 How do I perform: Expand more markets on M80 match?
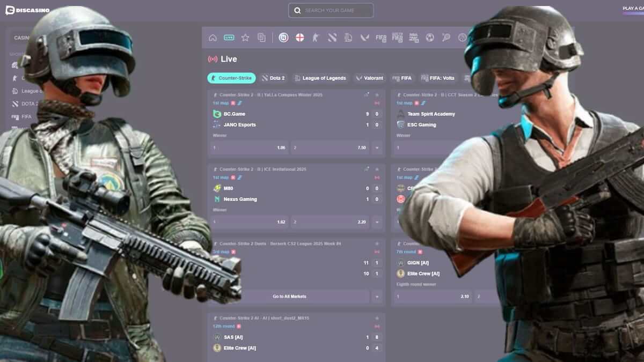(377, 222)
